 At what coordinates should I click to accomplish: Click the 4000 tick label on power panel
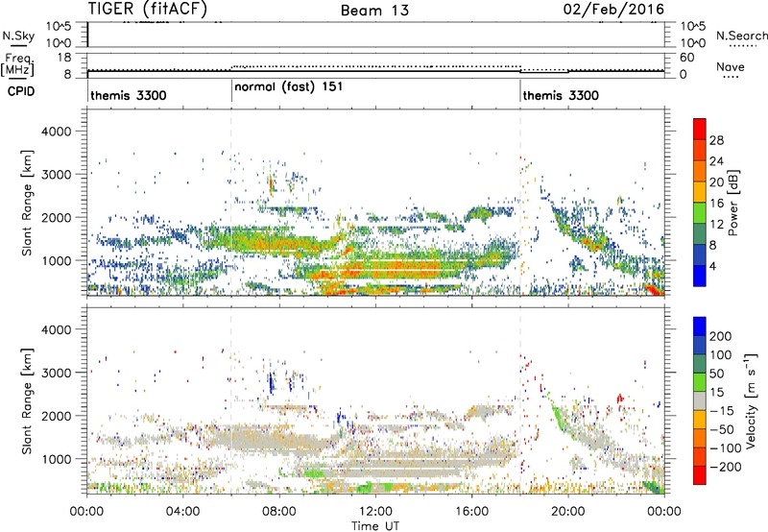pos(56,132)
